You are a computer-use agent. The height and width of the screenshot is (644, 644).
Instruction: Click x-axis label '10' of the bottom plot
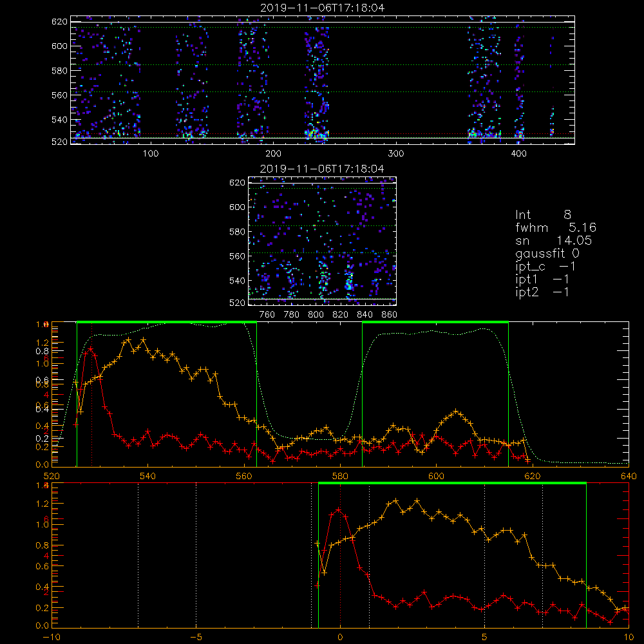coord(629,637)
